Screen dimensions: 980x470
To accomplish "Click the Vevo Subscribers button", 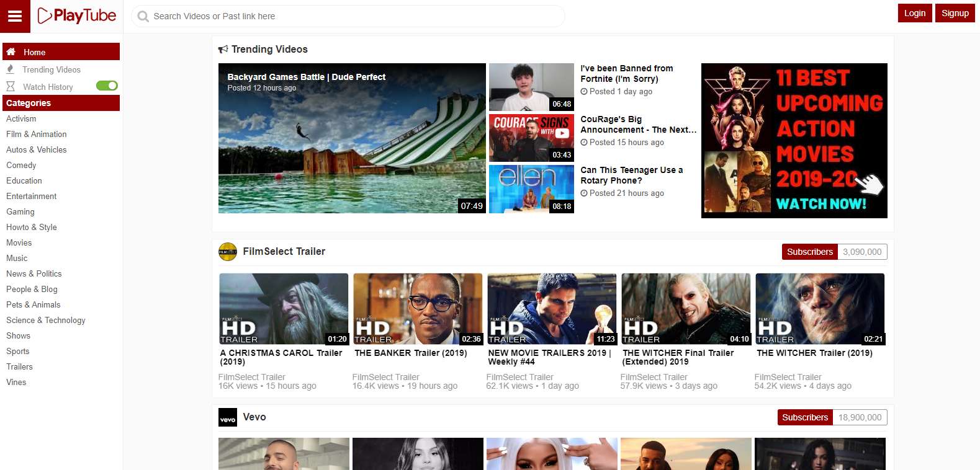I will pos(805,417).
